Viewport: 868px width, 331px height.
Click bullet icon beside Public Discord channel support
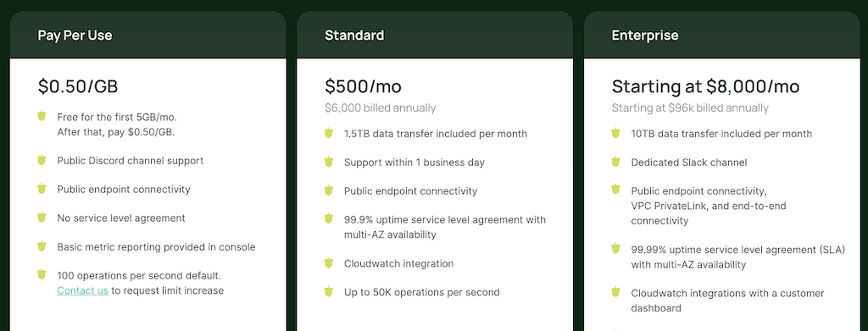[x=42, y=160]
